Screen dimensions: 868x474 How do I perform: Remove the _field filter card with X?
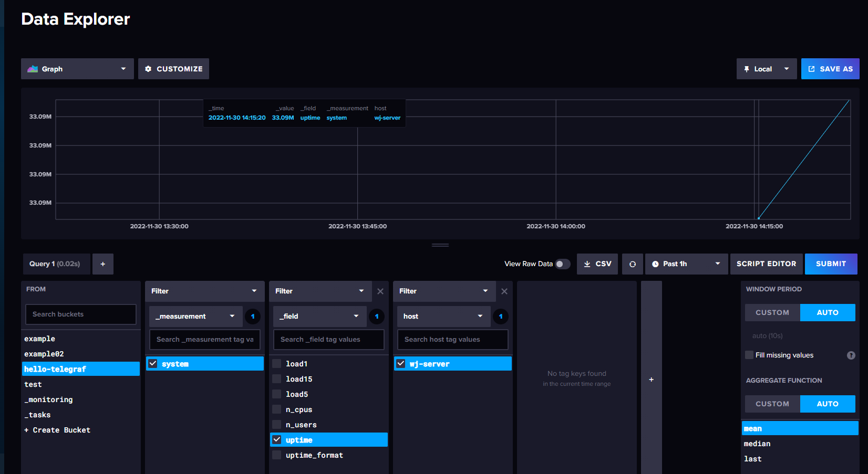(x=380, y=291)
